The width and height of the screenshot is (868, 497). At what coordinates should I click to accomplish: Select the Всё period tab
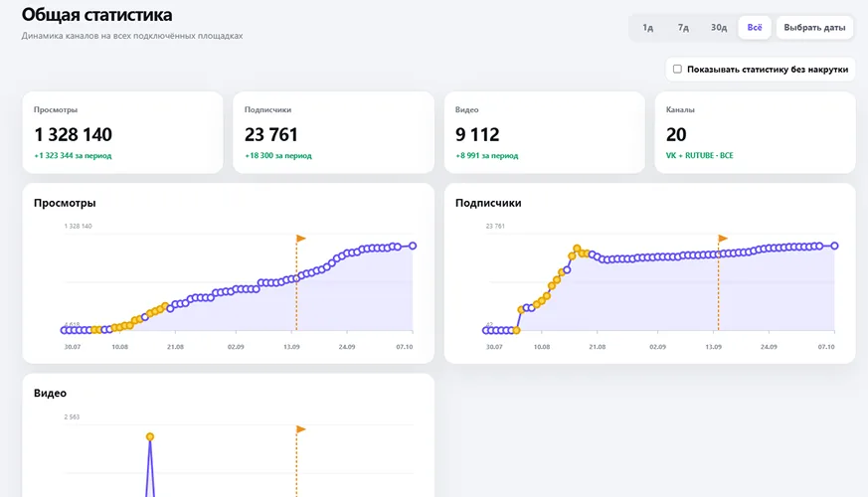[755, 28]
